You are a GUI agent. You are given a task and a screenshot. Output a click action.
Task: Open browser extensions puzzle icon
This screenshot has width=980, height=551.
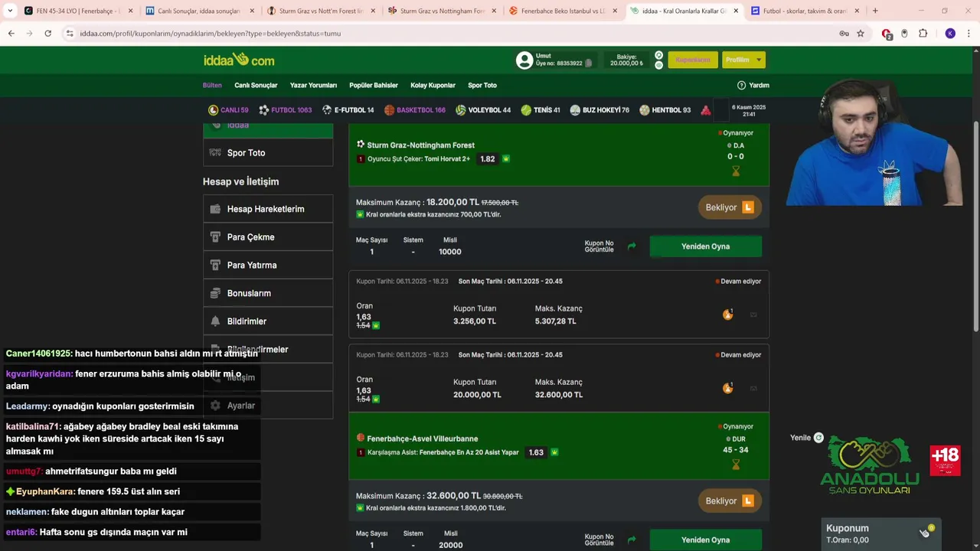[x=923, y=34]
